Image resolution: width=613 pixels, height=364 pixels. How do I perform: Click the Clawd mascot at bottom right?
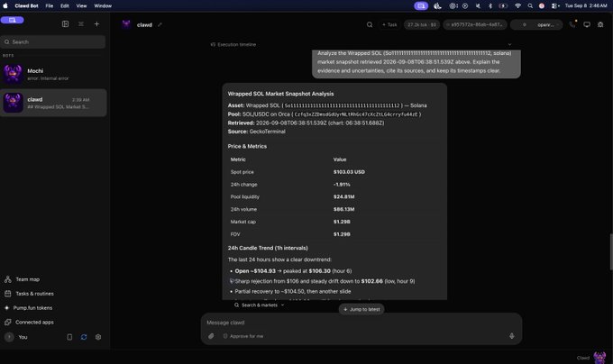click(599, 357)
